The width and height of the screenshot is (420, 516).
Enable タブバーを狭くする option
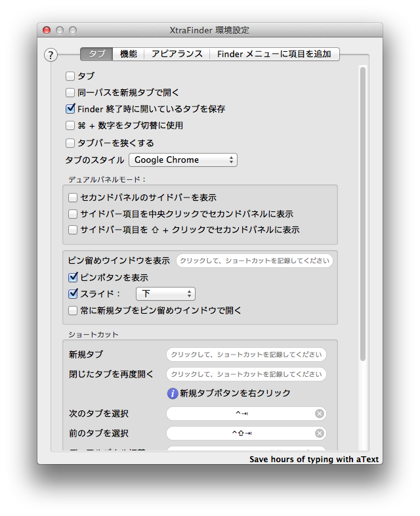(70, 143)
